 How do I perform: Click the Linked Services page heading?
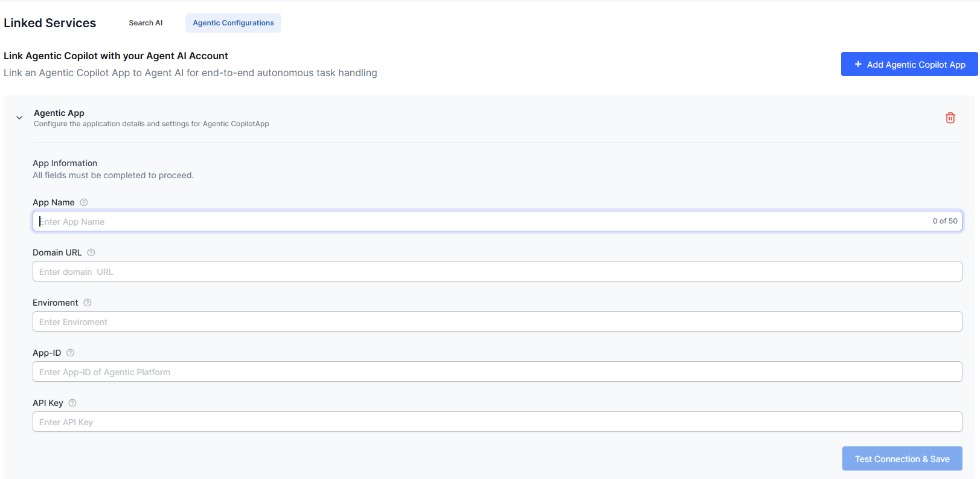click(x=50, y=23)
